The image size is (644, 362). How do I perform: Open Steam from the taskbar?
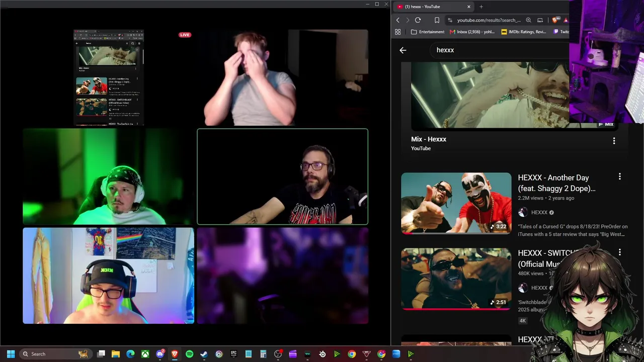pos(204,354)
